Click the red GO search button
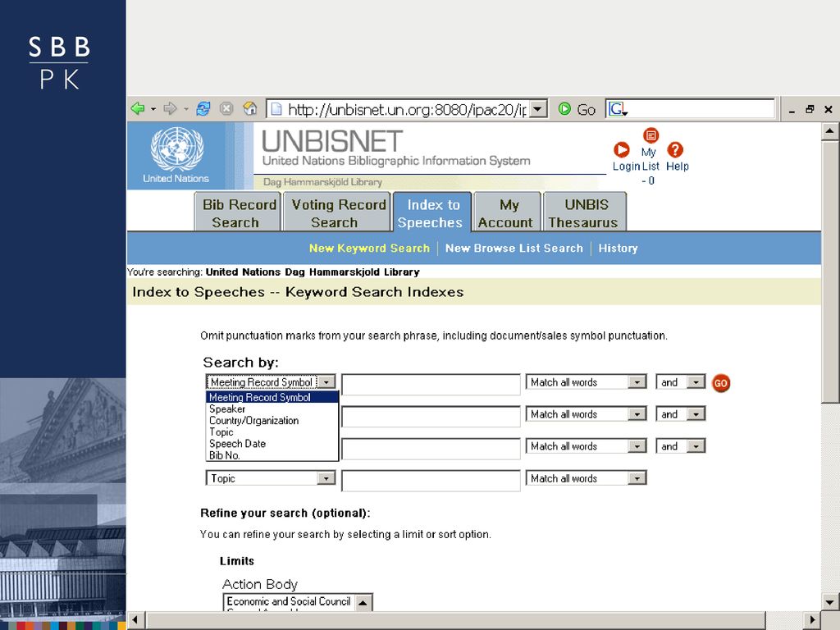This screenshot has height=630, width=840. [x=720, y=383]
